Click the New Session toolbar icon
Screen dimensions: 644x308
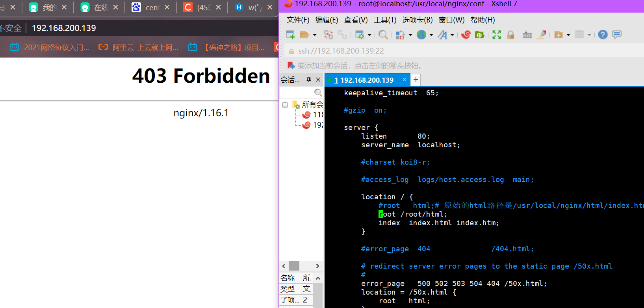pyautogui.click(x=290, y=35)
